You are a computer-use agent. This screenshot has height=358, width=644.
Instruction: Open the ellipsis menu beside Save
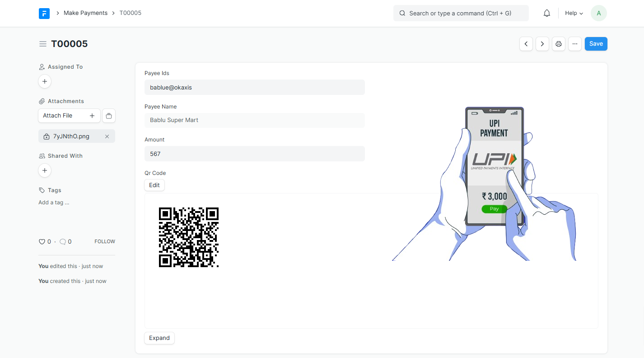pyautogui.click(x=574, y=44)
